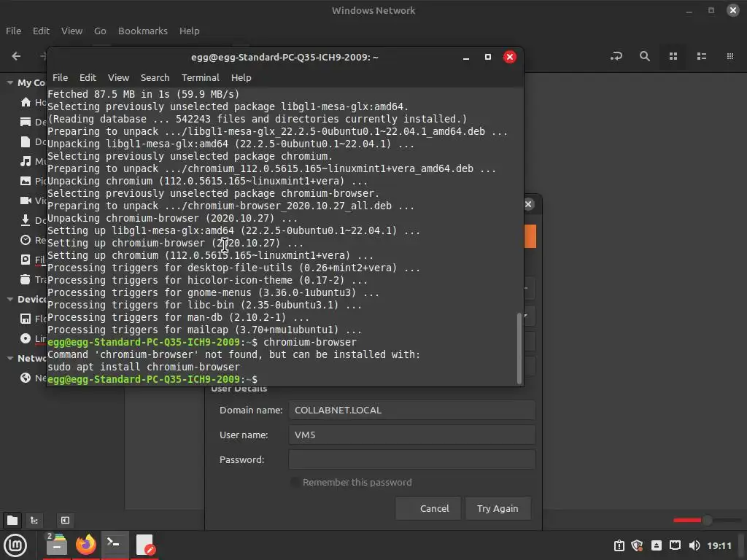Click the Password input field
Viewport: 747px width, 560px height.
pos(411,459)
